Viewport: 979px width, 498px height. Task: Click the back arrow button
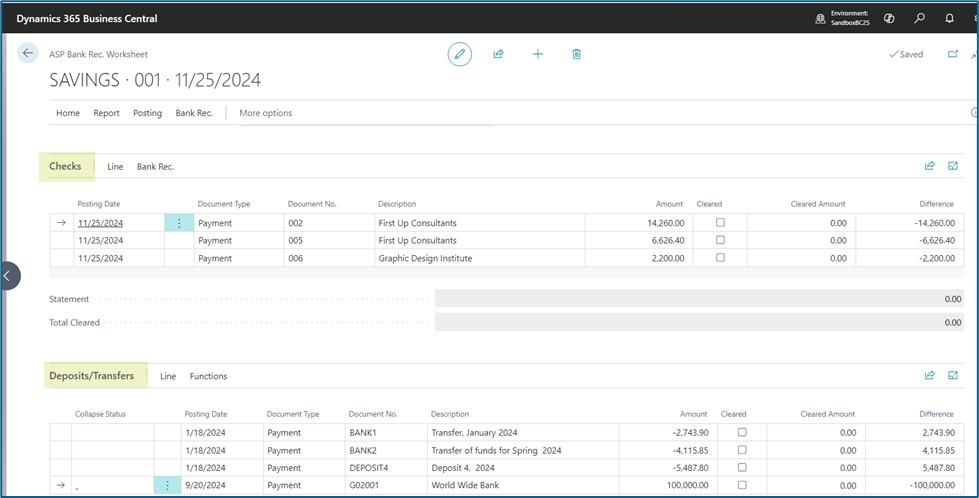(x=27, y=54)
